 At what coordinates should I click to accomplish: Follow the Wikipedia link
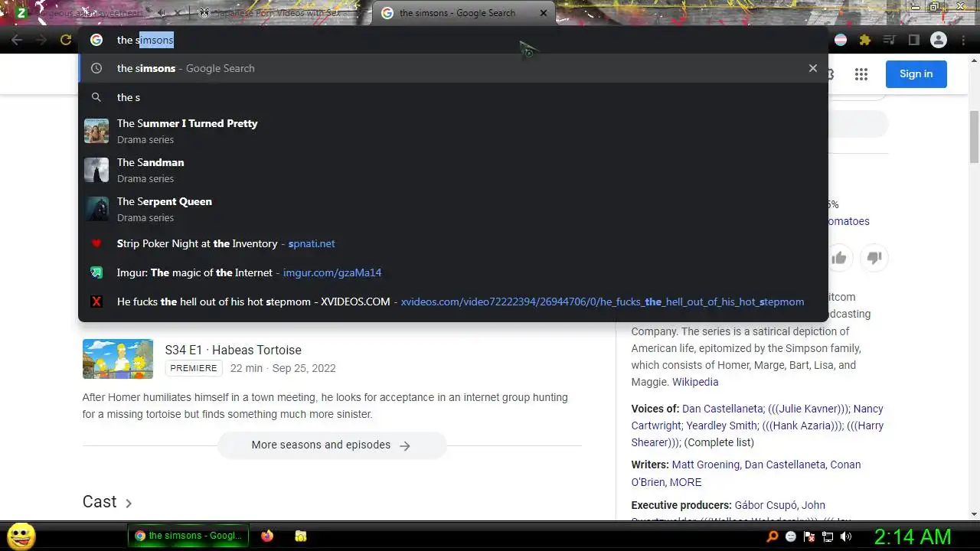click(x=695, y=382)
